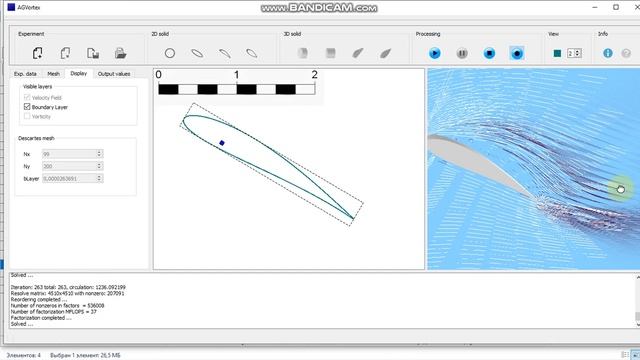Click the Nx mesh value field
640x360 pixels.
click(x=69, y=154)
